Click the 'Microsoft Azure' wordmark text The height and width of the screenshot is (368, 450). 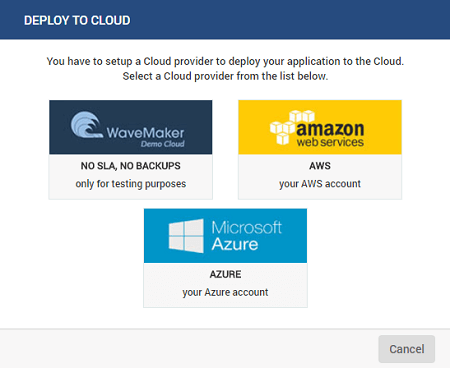coord(247,236)
